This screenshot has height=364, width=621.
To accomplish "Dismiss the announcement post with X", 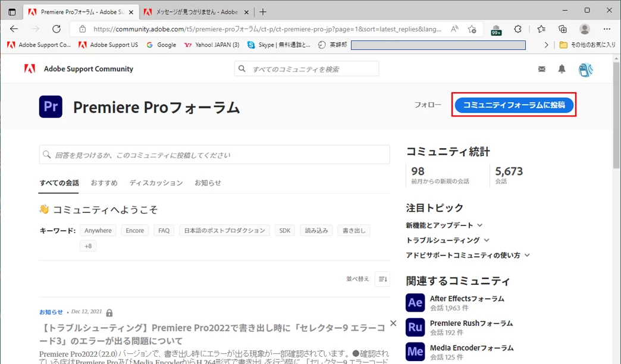I will point(393,323).
